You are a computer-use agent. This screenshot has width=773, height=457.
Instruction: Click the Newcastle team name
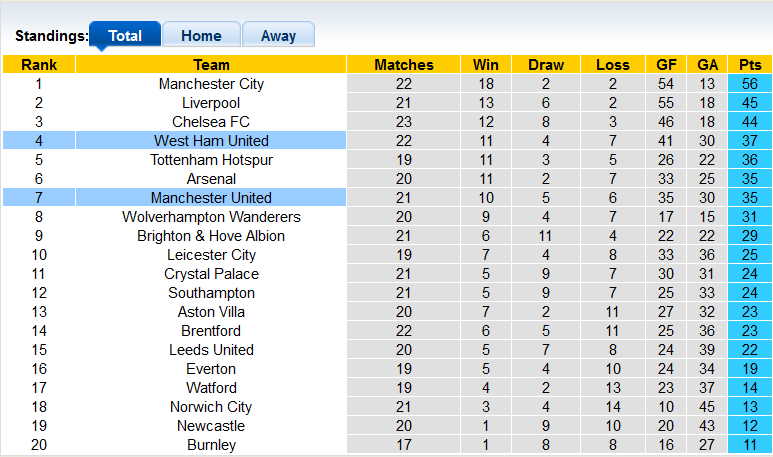pos(211,426)
